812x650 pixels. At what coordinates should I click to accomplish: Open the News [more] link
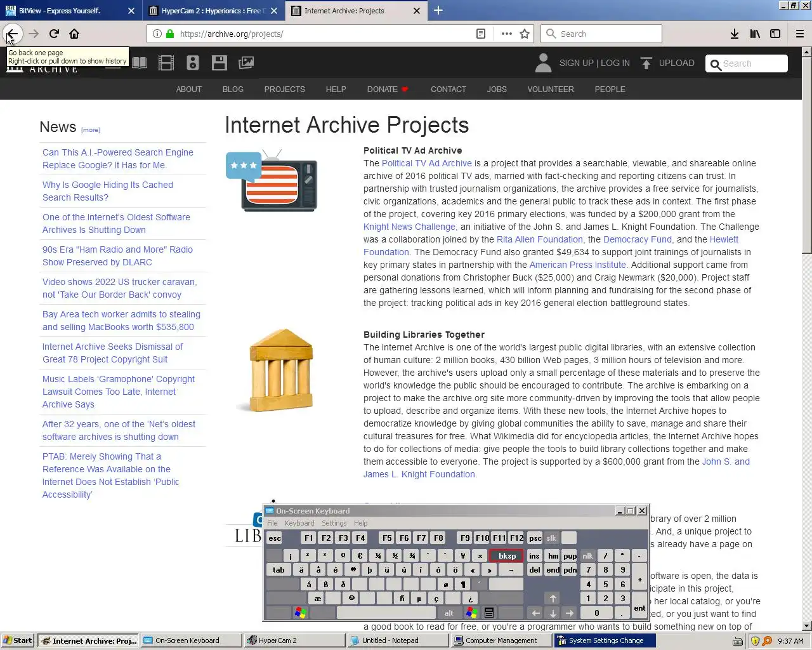(90, 129)
